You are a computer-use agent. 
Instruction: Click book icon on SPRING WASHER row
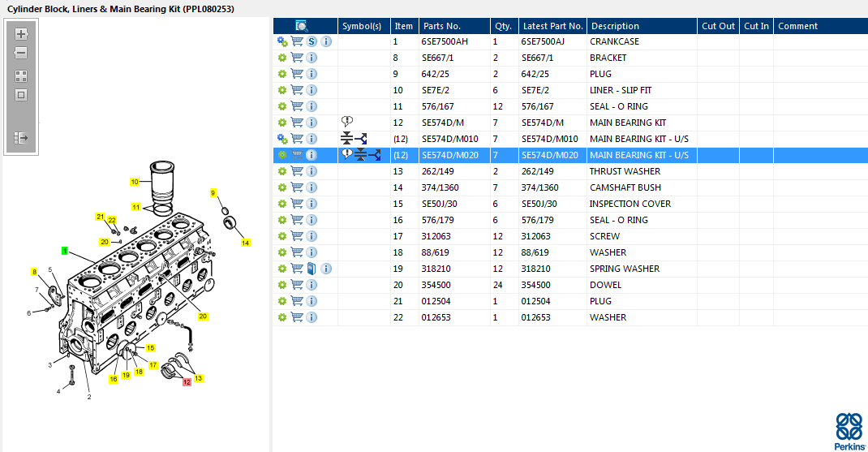coord(312,269)
